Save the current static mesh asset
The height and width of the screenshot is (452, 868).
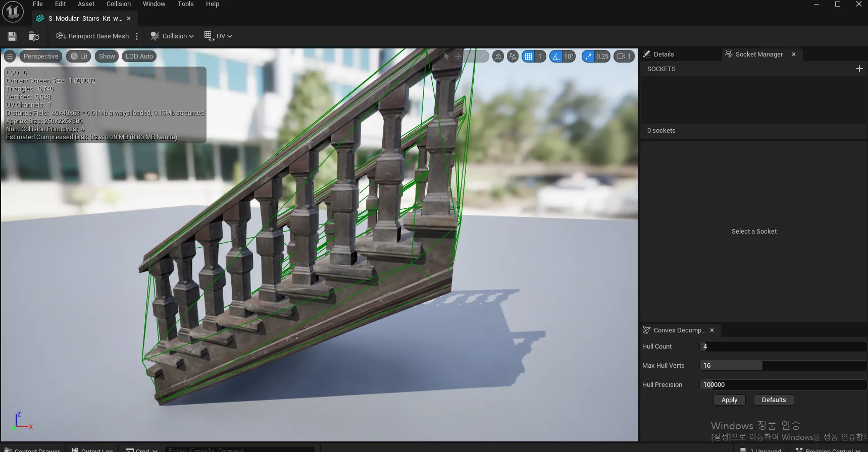(12, 36)
